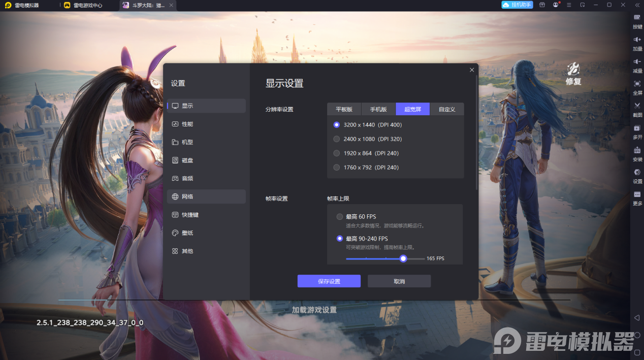Image resolution: width=644 pixels, height=360 pixels.
Task: Select 磁盘 settings category
Action: pos(206,160)
